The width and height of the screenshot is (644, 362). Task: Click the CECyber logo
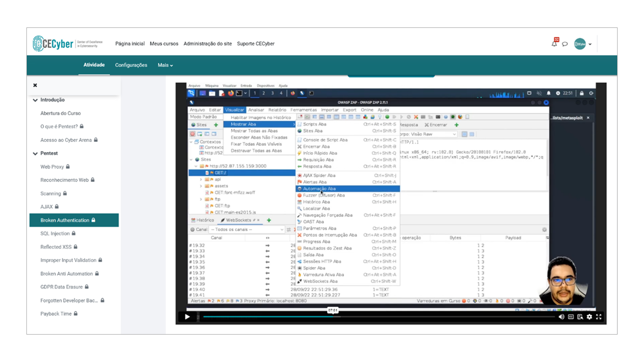pyautogui.click(x=67, y=44)
